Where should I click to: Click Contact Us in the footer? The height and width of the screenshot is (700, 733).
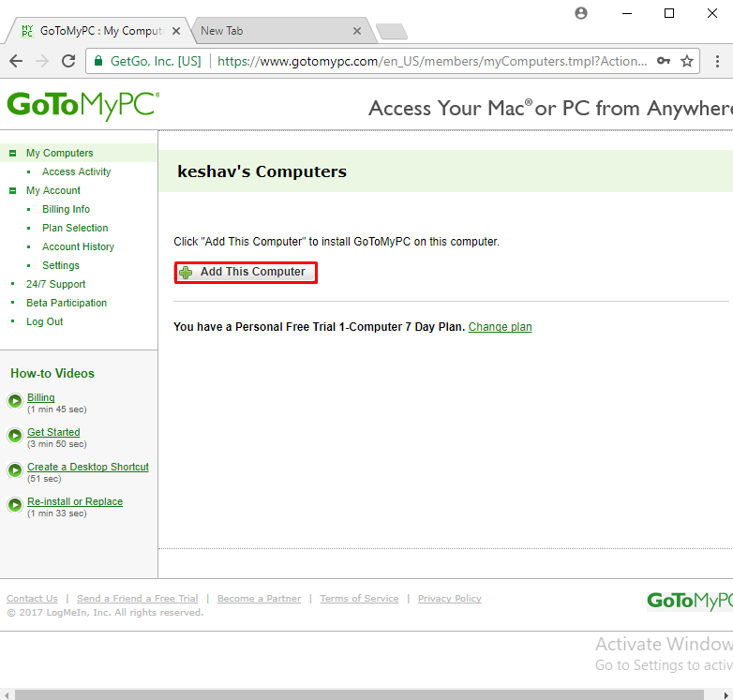(x=32, y=598)
